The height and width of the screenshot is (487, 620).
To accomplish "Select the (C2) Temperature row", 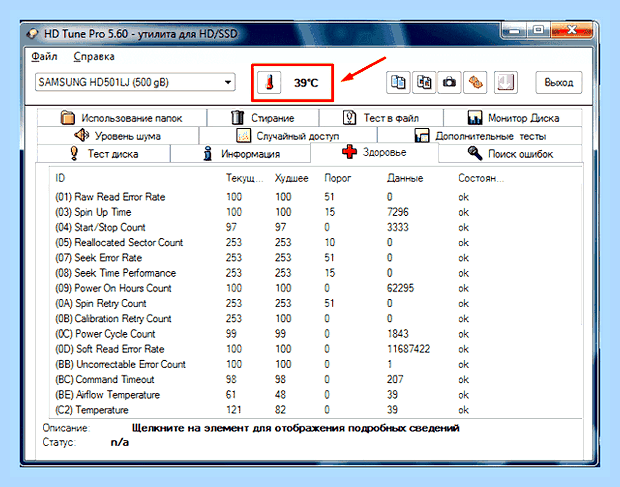I will tap(316, 410).
